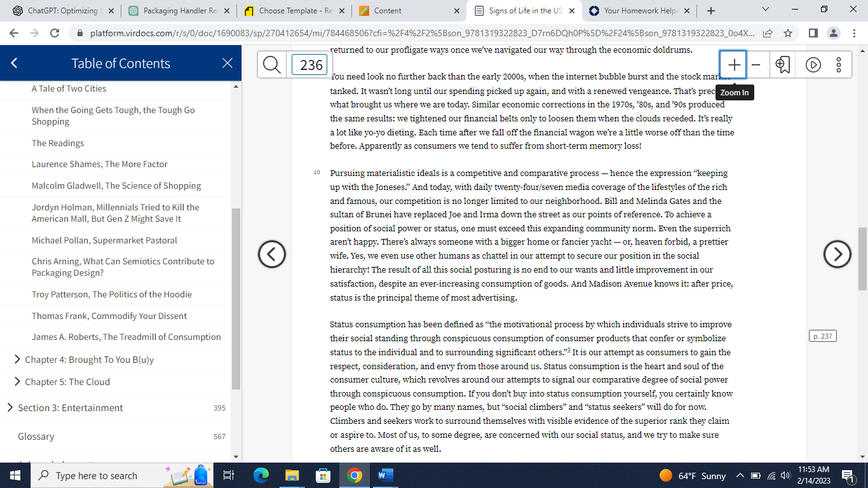Switch to ChatGPT: Optimizing tab

click(56, 11)
